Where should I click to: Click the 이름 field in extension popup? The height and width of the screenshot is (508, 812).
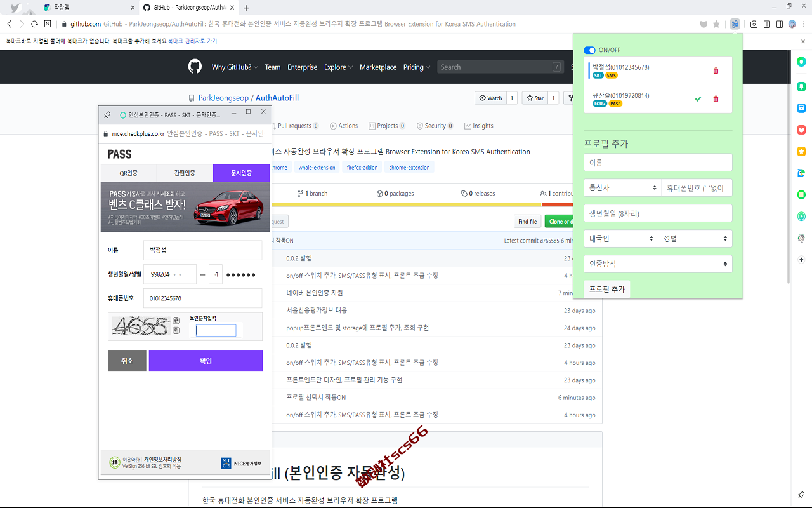(658, 163)
